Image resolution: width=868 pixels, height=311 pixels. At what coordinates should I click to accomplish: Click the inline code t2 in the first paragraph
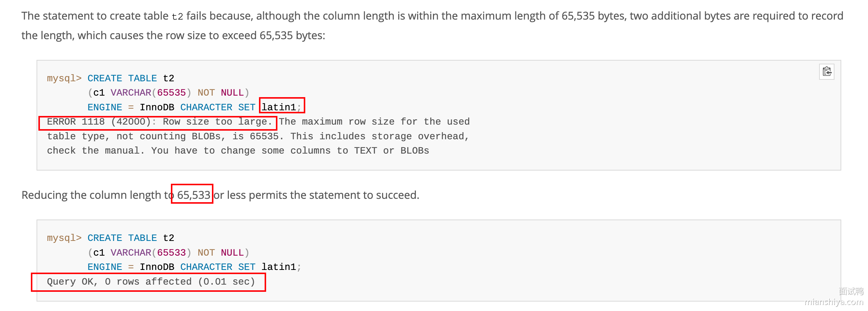[x=177, y=17]
